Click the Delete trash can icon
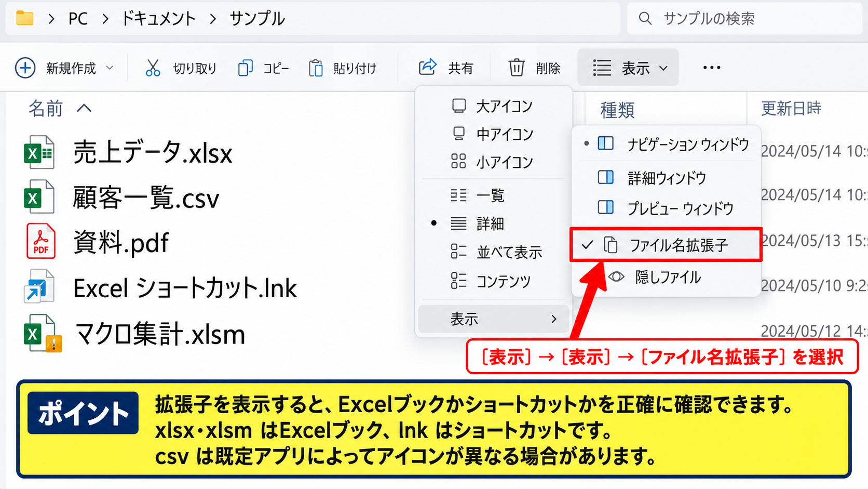 click(517, 68)
